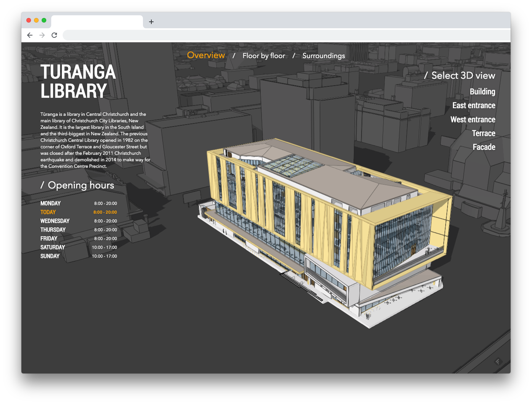Screen dimensions: 532x404
Task: Click the browser forward arrow
Action: pyautogui.click(x=42, y=35)
